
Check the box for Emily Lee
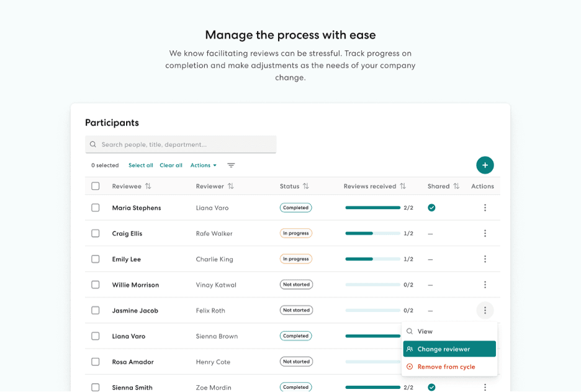click(x=96, y=259)
